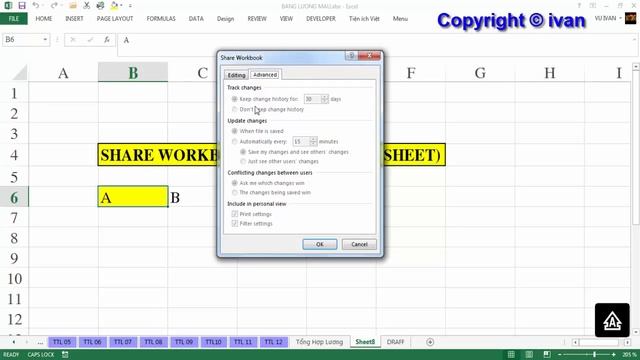The height and width of the screenshot is (360, 640).
Task: Click the formula bar Cancel X icon
Action: tap(73, 40)
